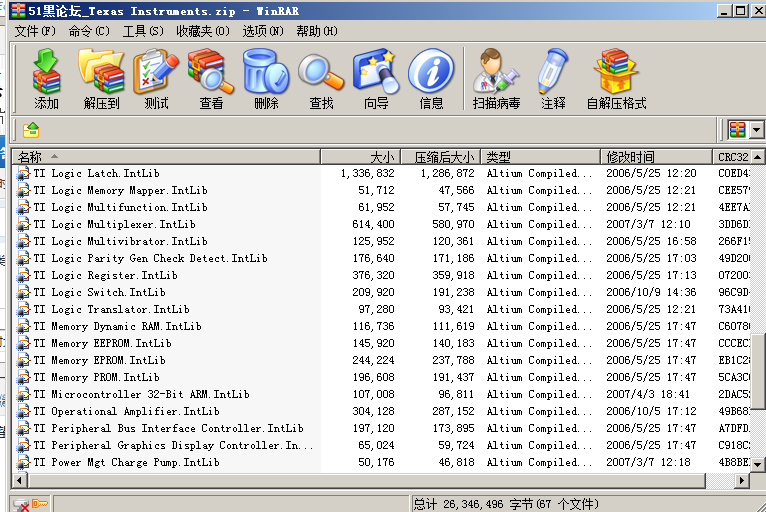This screenshot has width=766, height=512.
Task: Open the File (文件) menu
Action: (x=35, y=31)
